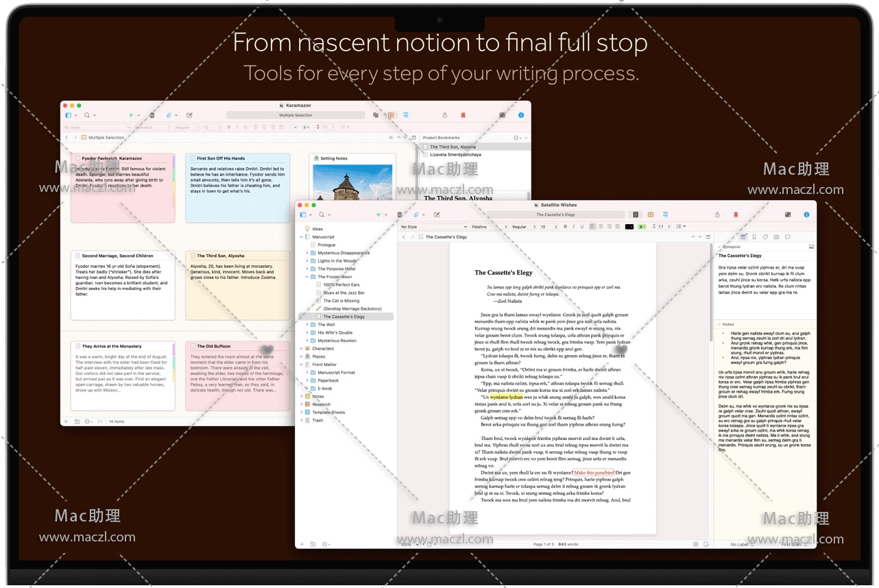The image size is (879, 588).
Task: Click the red bookmark icon in Satellite Wishes
Action: tap(736, 215)
